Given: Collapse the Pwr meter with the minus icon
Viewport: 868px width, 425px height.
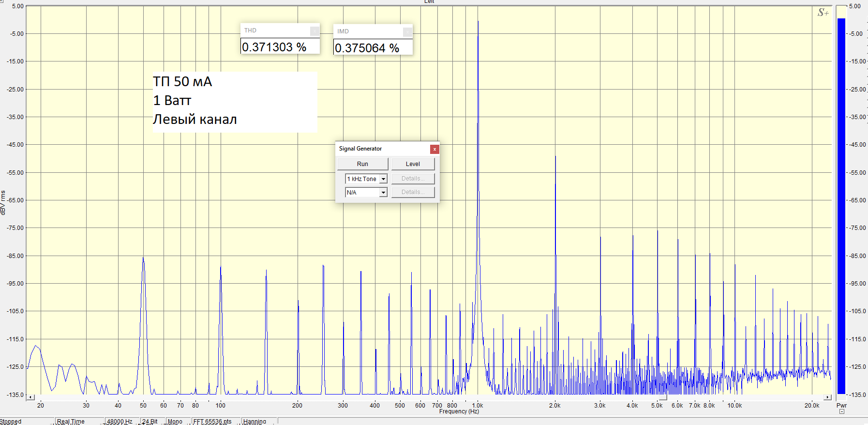Looking at the screenshot, I should tap(842, 412).
